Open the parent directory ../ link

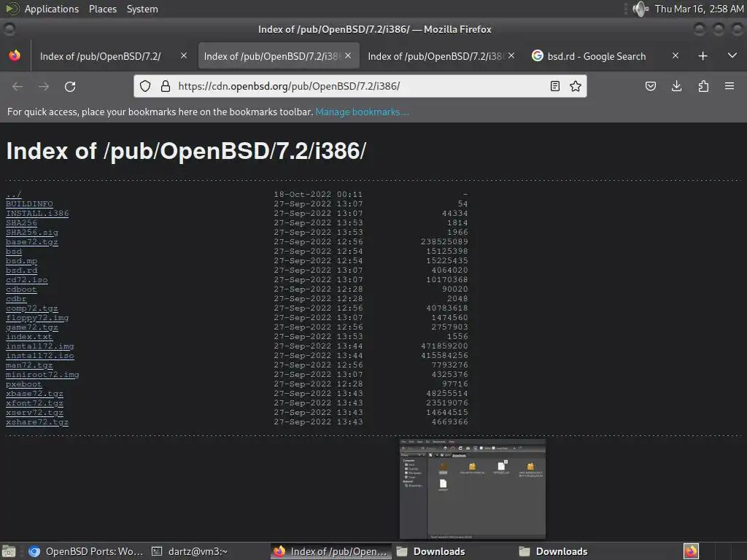(x=13, y=194)
